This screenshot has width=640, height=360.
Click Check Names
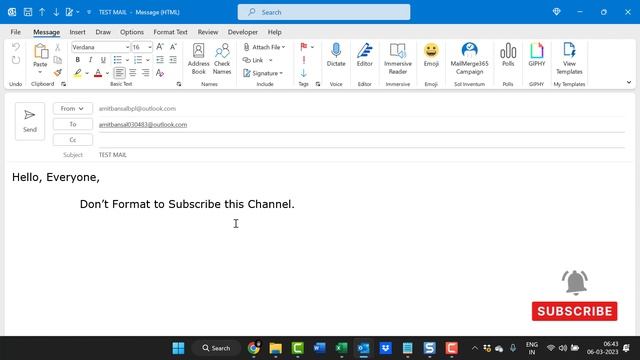(222, 59)
